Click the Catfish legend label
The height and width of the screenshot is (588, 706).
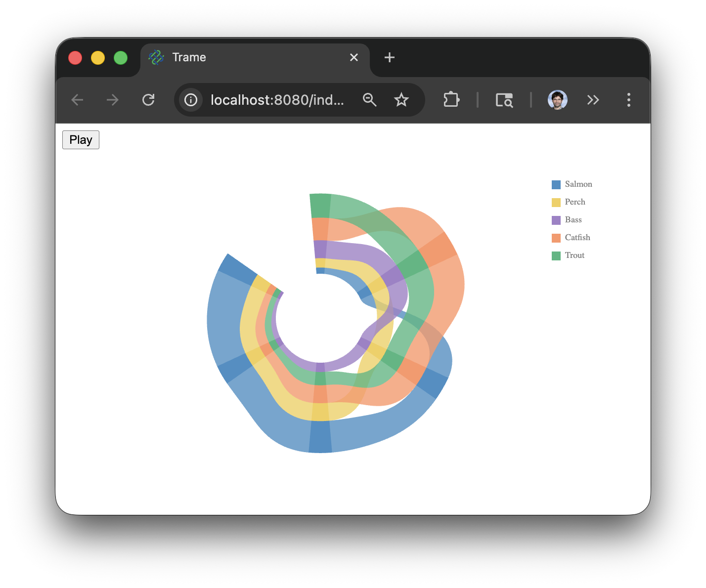tap(577, 238)
